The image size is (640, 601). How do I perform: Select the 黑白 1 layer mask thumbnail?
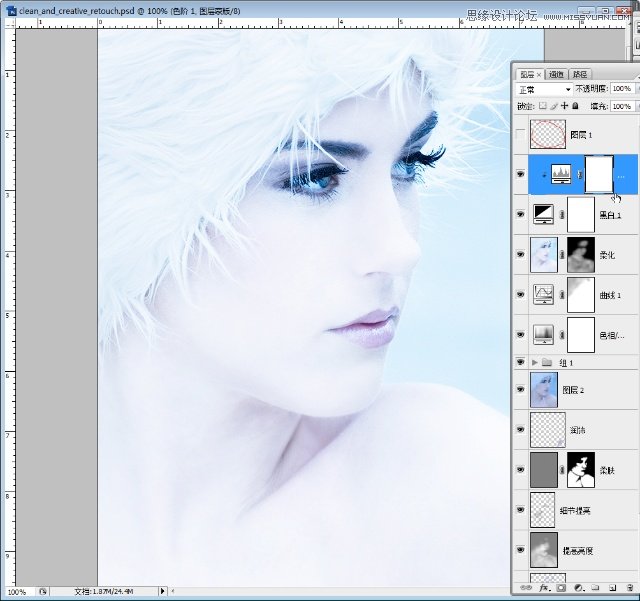point(581,214)
